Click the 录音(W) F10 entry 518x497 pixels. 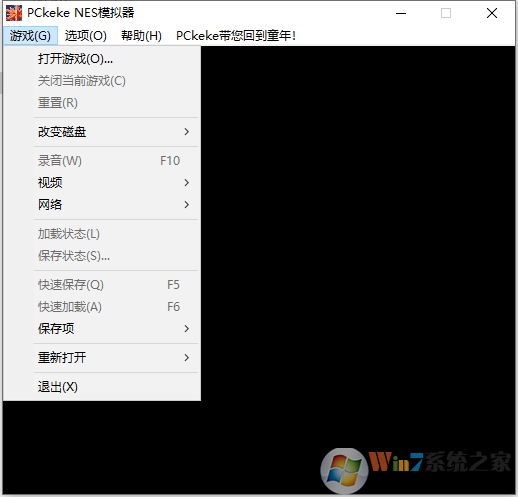point(102,161)
